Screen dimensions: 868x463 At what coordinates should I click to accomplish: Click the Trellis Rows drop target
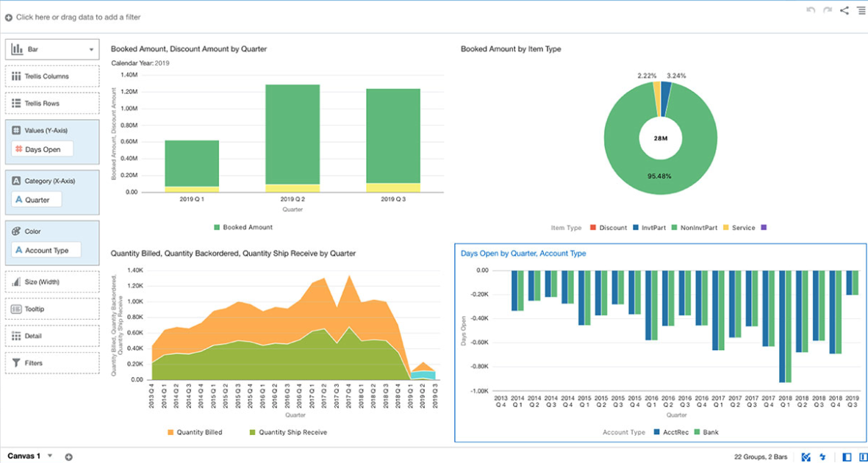click(52, 103)
